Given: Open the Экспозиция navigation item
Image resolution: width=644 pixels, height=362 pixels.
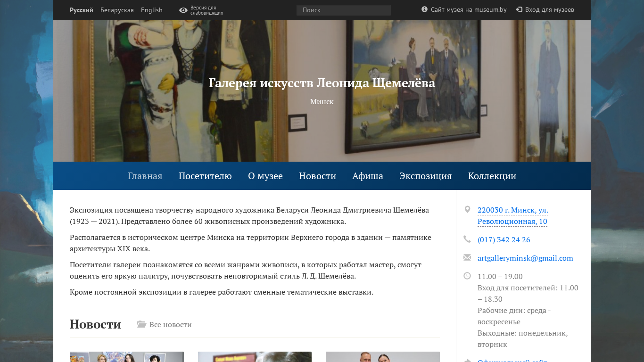Looking at the screenshot, I should coord(426,176).
